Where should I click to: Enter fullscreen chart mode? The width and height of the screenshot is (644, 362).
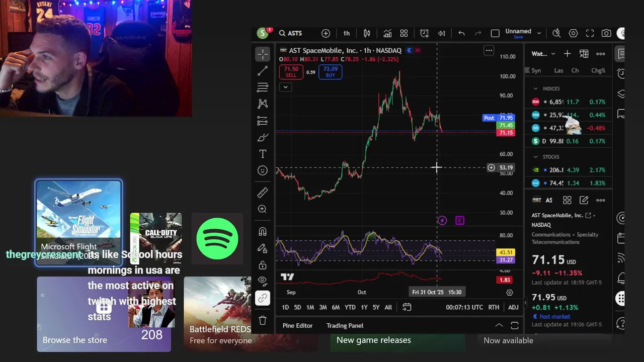point(590,33)
